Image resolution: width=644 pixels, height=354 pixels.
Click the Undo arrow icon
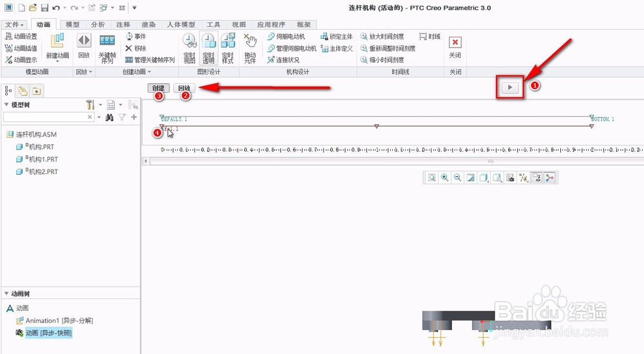point(56,8)
